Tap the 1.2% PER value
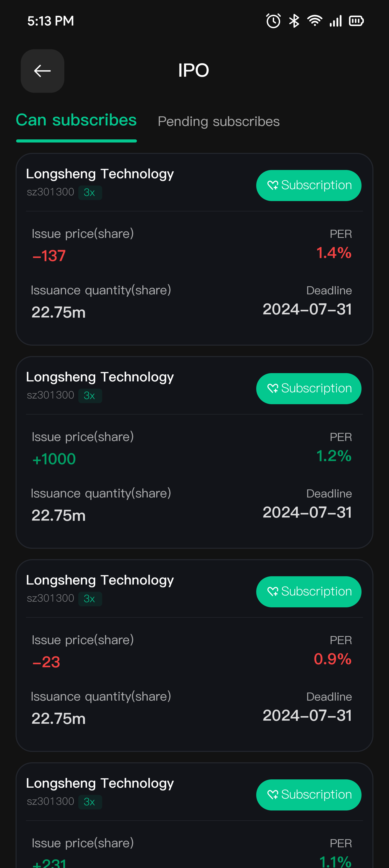 334,456
